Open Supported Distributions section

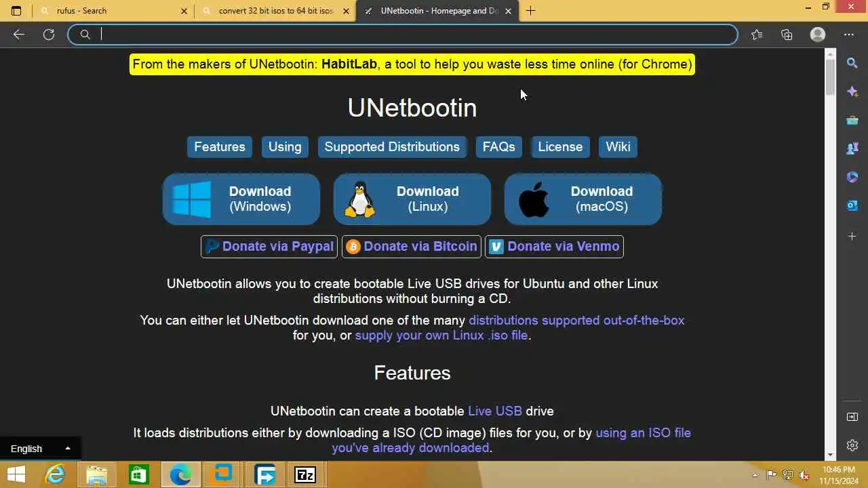(x=392, y=147)
